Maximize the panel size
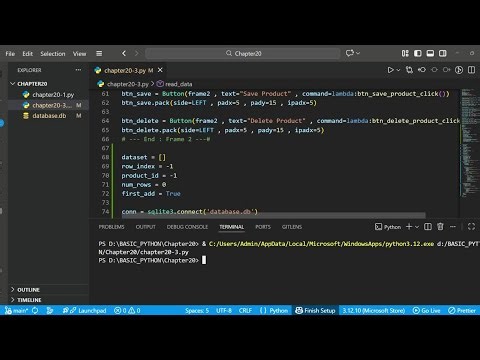 click(x=471, y=227)
